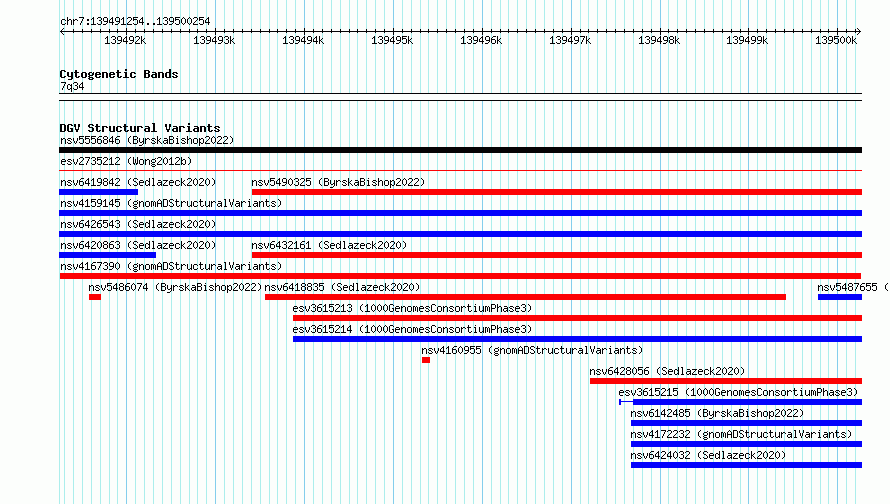890x504 pixels.
Task: Select the red nsv5490325 variant bar
Action: pos(557,192)
